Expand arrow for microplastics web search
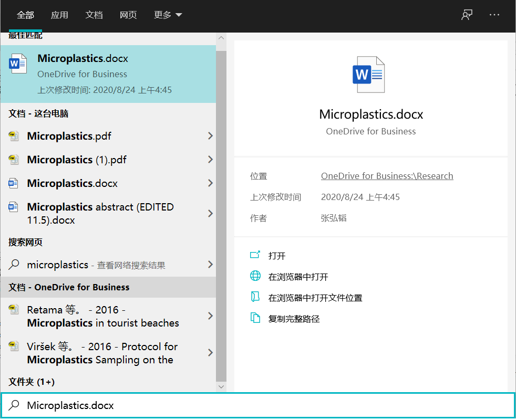Image resolution: width=516 pixels, height=420 pixels. tap(210, 265)
